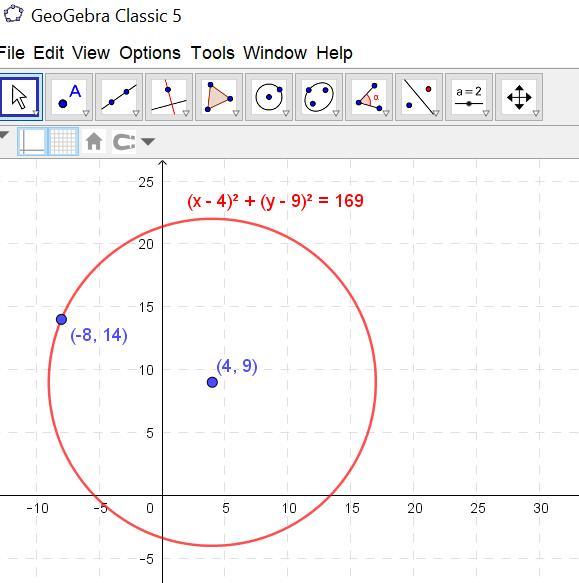Screen dimensions: 579x583
Task: Select the Perpendicular Line tool
Action: [169, 97]
